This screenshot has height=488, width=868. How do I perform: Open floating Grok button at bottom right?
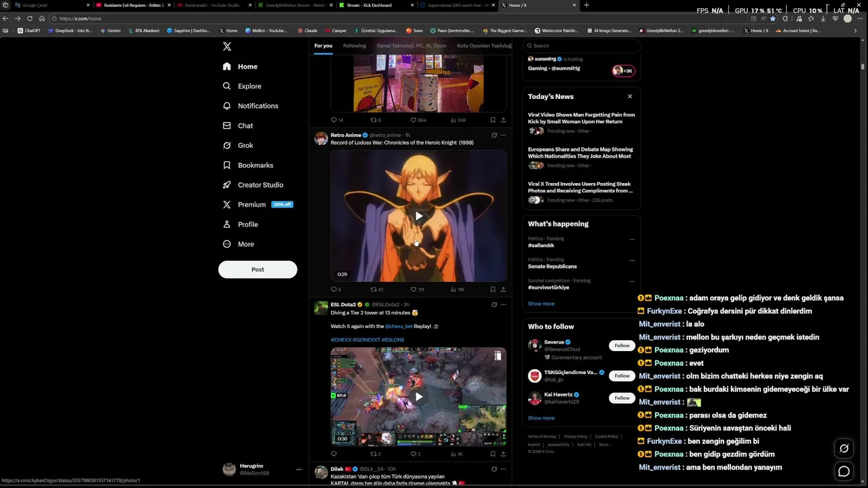pos(844,448)
